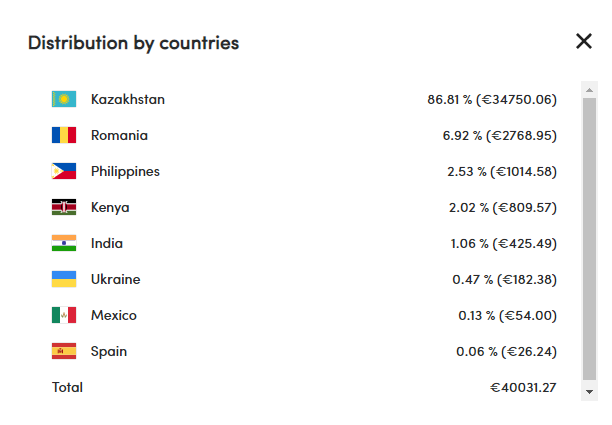The height and width of the screenshot is (425, 612).
Task: Click the Spain flag icon
Action: tap(64, 351)
